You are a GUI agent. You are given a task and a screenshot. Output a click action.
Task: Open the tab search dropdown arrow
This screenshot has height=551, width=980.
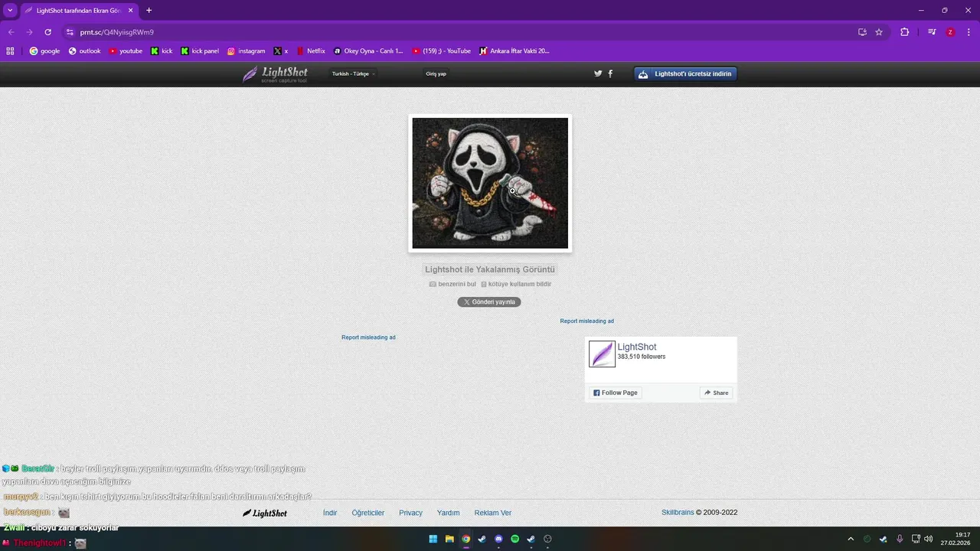pyautogui.click(x=10, y=11)
